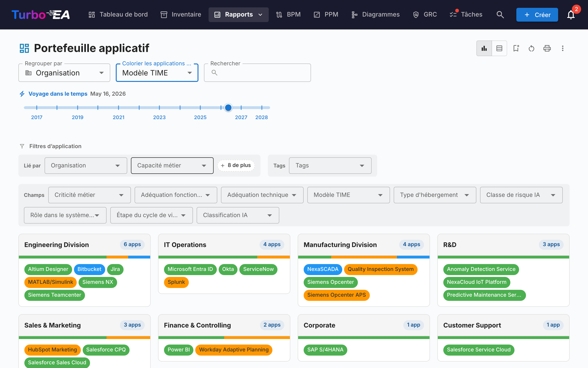
Task: Click Siemens Teamcenter chip
Action: [x=54, y=295]
